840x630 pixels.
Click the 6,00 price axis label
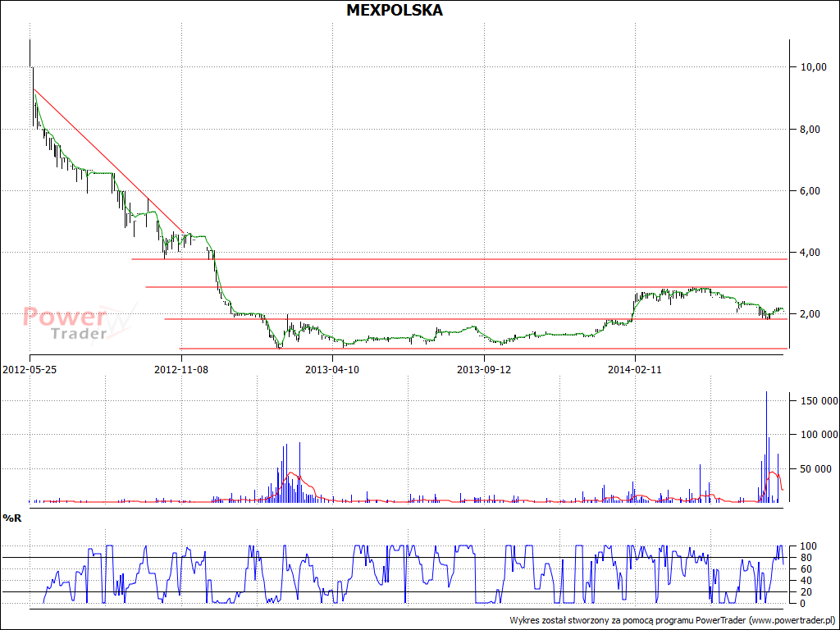pos(810,190)
